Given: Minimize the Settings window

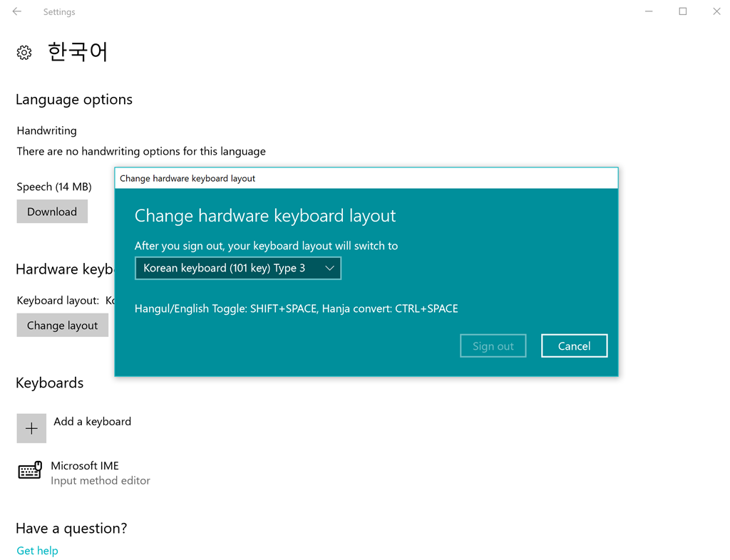Looking at the screenshot, I should pos(649,11).
